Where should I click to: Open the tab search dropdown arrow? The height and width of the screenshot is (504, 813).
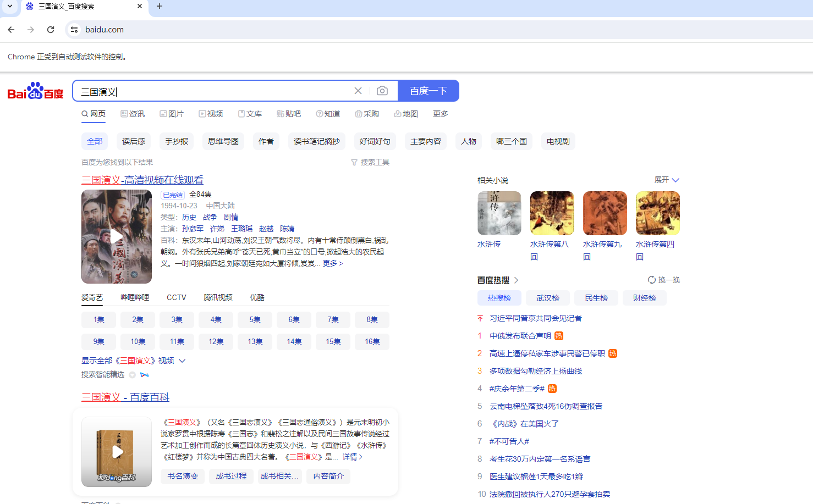9,6
